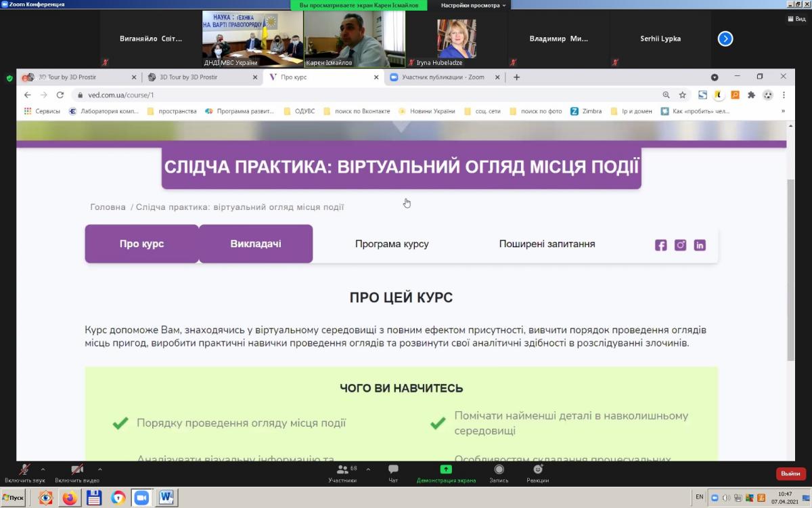The image size is (812, 508).
Task: Unmute microphone with Включить звук button
Action: click(x=24, y=473)
